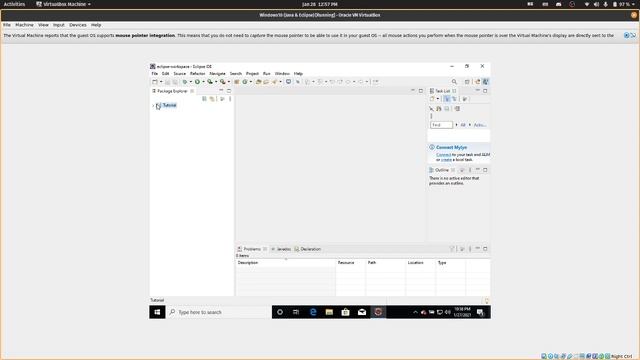Click the Open Task folder toolbar icon
Viewport: 640px width, 360px height.
266,82
